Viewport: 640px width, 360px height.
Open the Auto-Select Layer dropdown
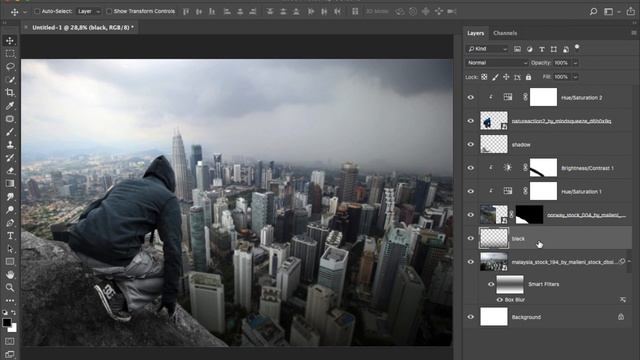[x=89, y=11]
